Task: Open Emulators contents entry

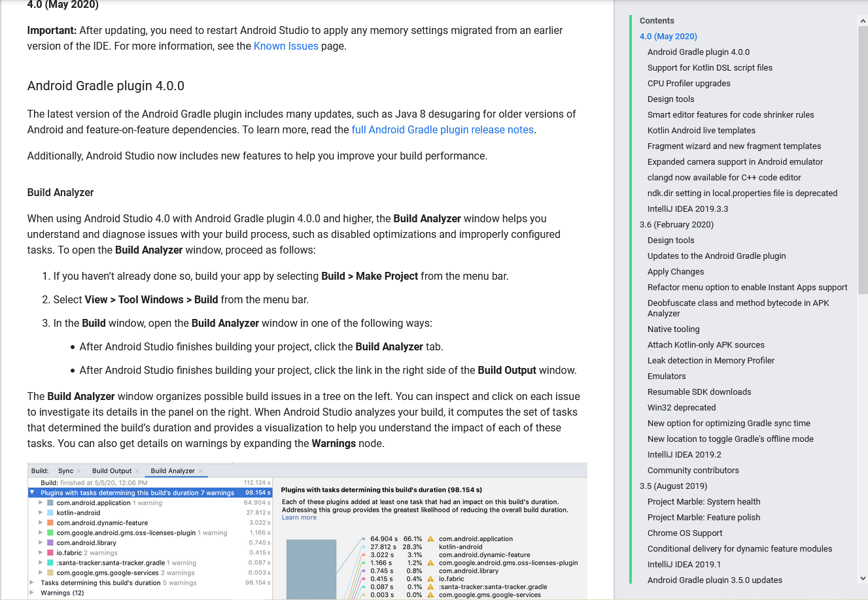Action: [667, 376]
